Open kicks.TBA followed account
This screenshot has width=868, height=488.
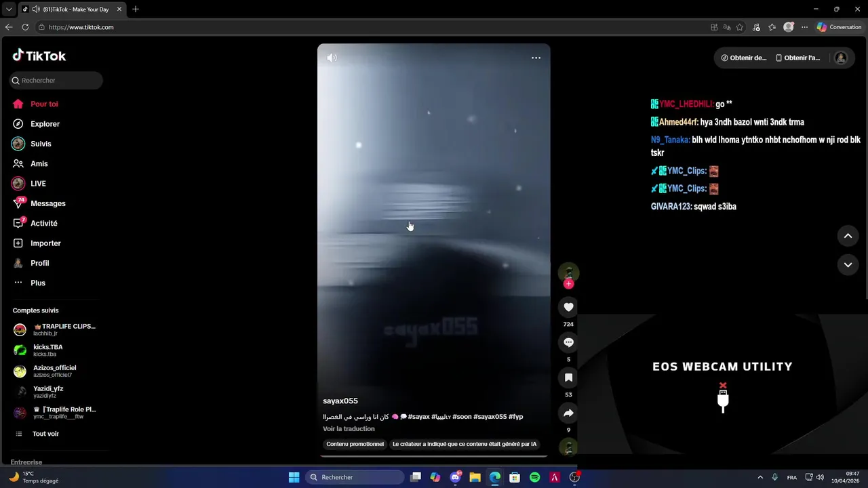pos(39,350)
